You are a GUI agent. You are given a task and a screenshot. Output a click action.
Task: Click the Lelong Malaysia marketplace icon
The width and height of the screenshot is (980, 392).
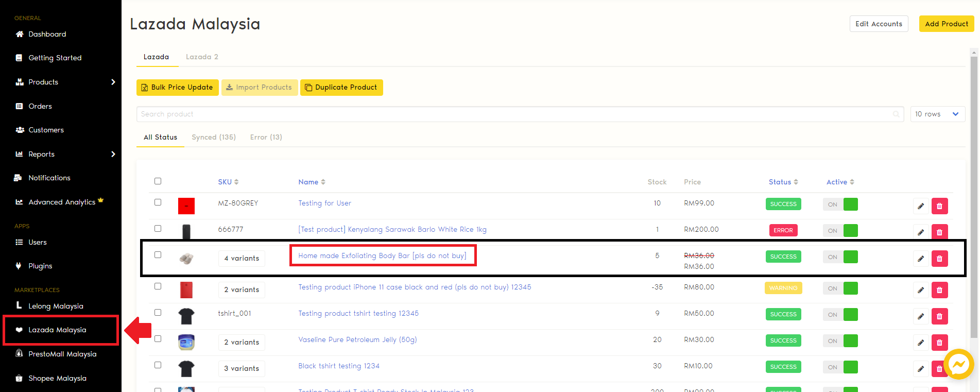pyautogui.click(x=19, y=305)
